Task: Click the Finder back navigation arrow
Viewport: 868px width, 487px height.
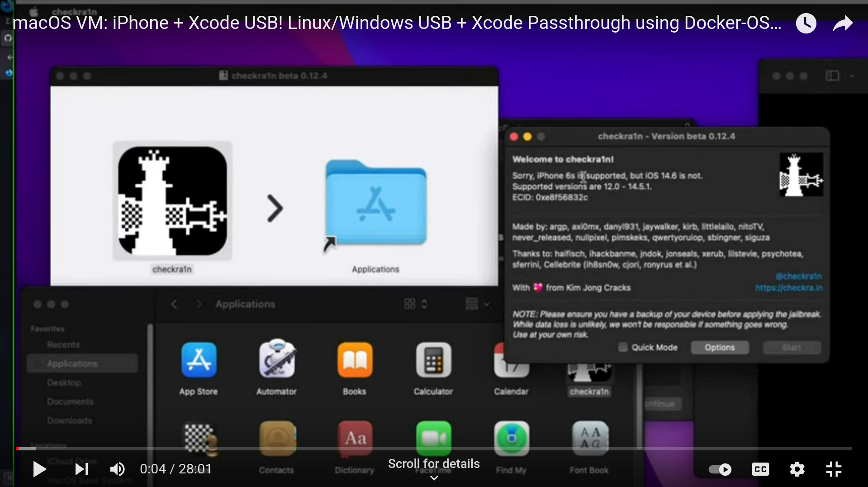Action: [174, 304]
